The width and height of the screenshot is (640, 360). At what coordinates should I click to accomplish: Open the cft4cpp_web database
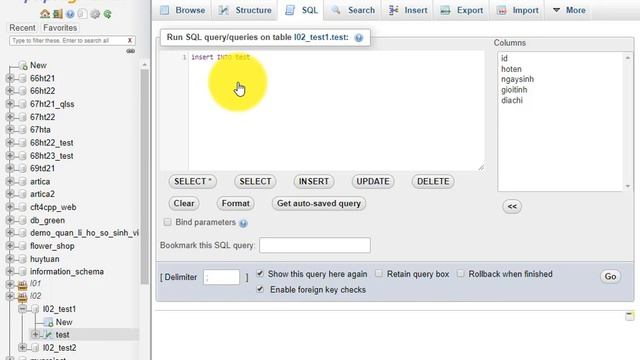pyautogui.click(x=53, y=207)
